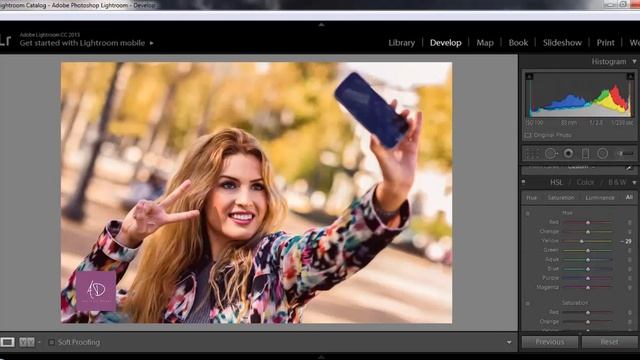Select the HSL panel mode
Image resolution: width=640 pixels, height=360 pixels.
[x=556, y=182]
